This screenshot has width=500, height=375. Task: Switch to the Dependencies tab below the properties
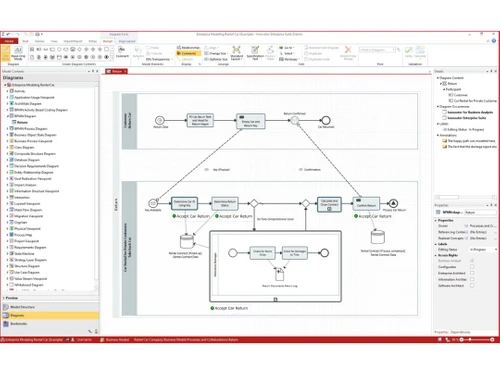click(x=460, y=332)
